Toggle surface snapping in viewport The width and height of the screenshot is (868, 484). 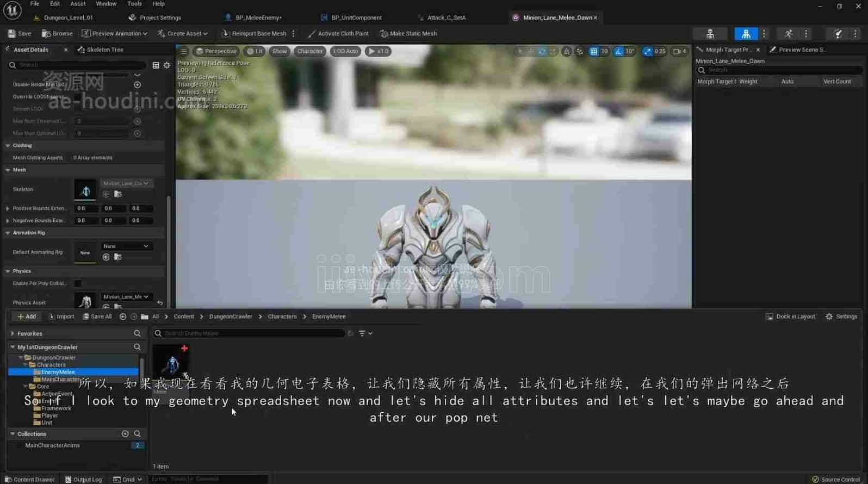click(x=580, y=51)
